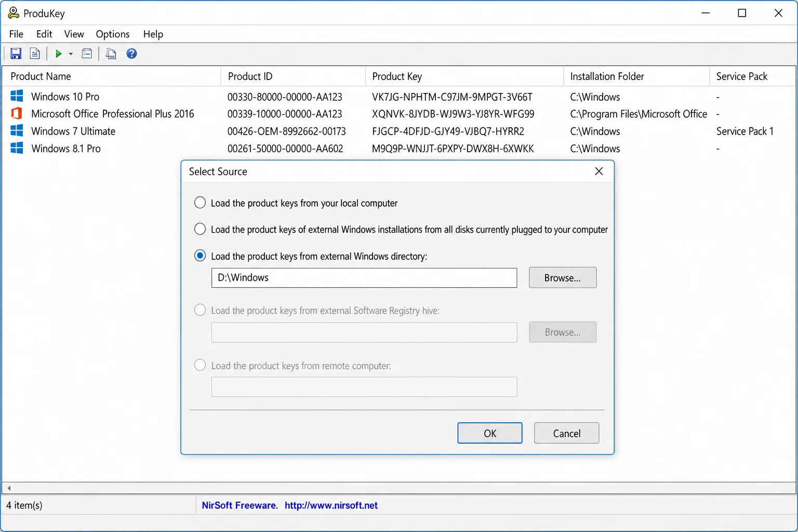Click the Office logo icon for Office Professional Plus 2016
Screen dimensions: 798x532
point(17,113)
